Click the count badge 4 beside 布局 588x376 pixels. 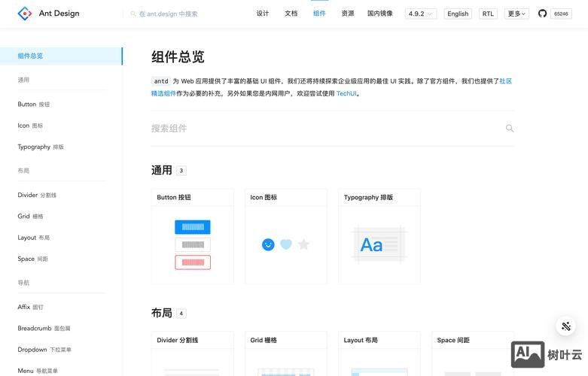pyautogui.click(x=181, y=314)
